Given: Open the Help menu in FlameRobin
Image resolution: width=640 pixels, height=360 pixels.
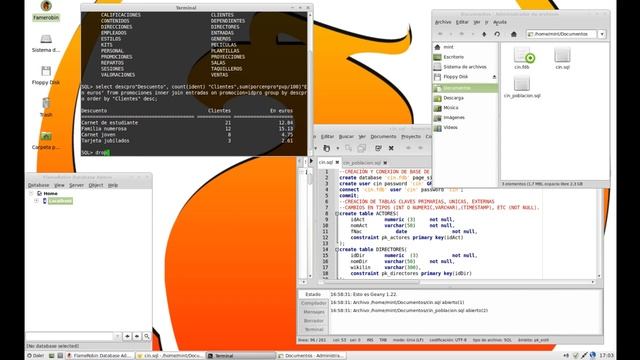Looking at the screenshot, I should (113, 185).
